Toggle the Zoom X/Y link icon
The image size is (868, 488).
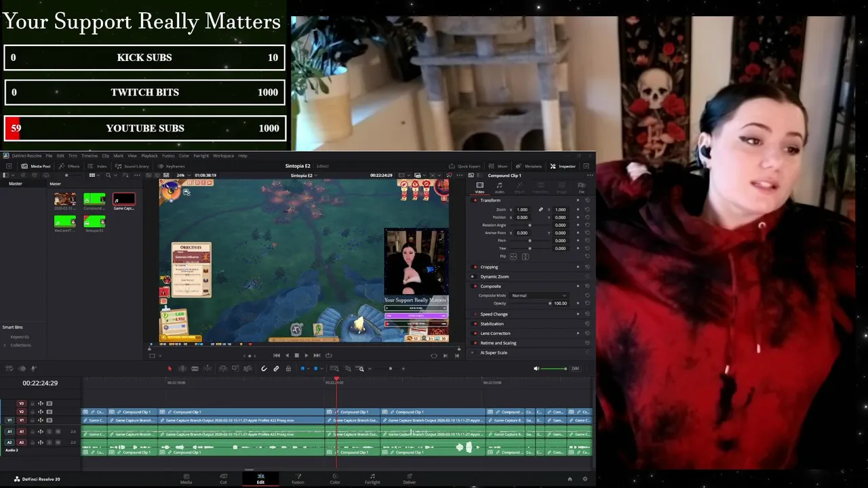(x=540, y=209)
